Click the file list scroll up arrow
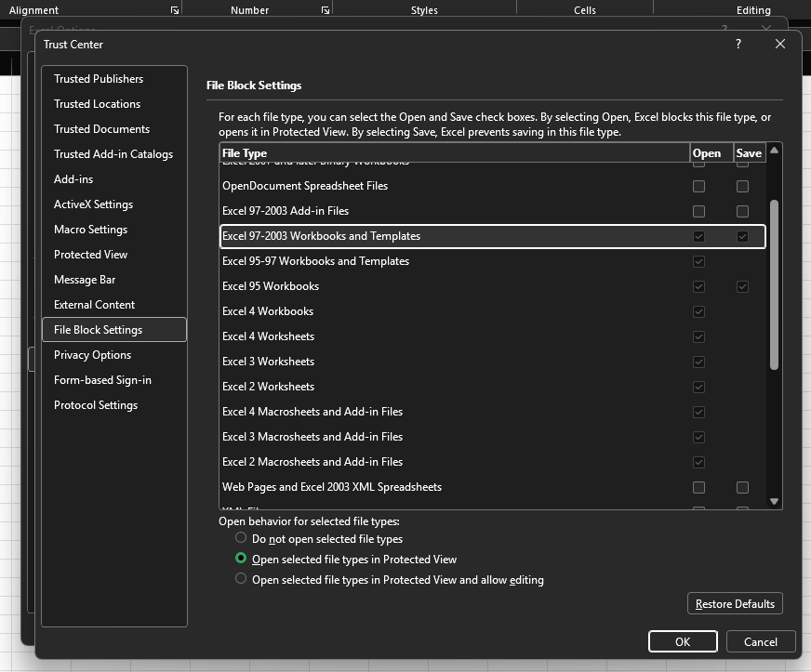Screen dimensions: 811x672 click(775, 151)
